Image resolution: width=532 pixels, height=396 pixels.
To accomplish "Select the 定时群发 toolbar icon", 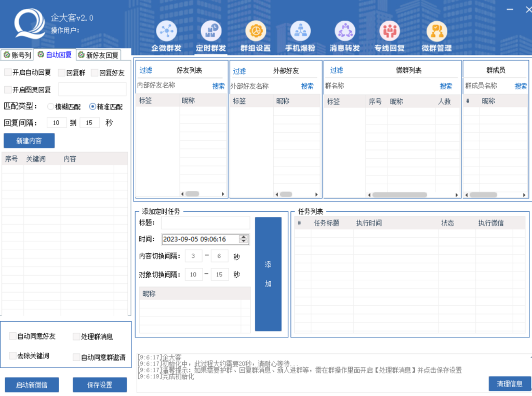I will (x=211, y=31).
